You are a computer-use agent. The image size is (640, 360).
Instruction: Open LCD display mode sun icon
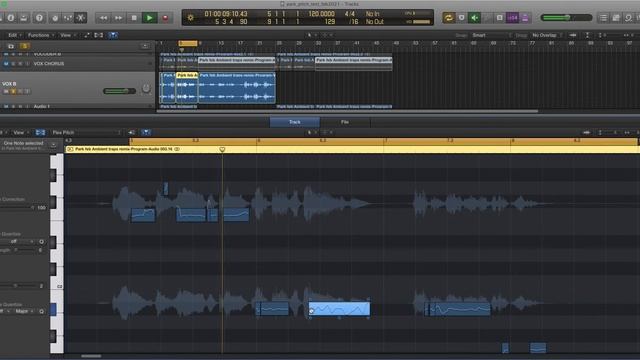(191, 18)
